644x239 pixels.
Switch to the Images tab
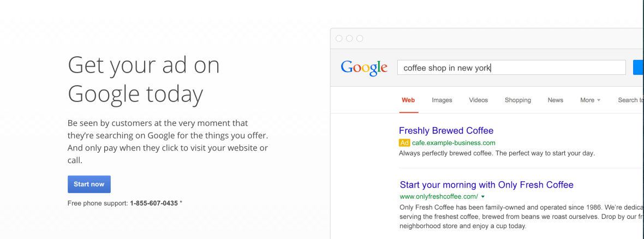pyautogui.click(x=442, y=100)
